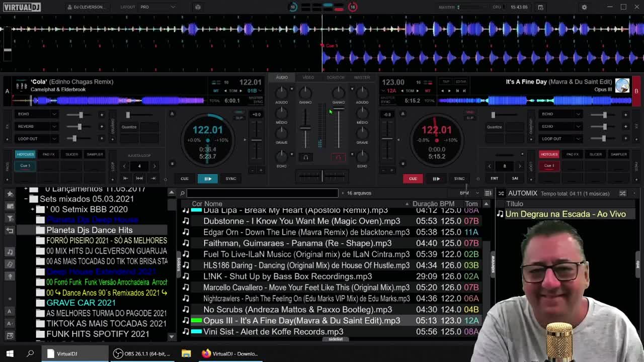This screenshot has width=644, height=362.
Task: Double loop length on deck B
Action: click(520, 166)
